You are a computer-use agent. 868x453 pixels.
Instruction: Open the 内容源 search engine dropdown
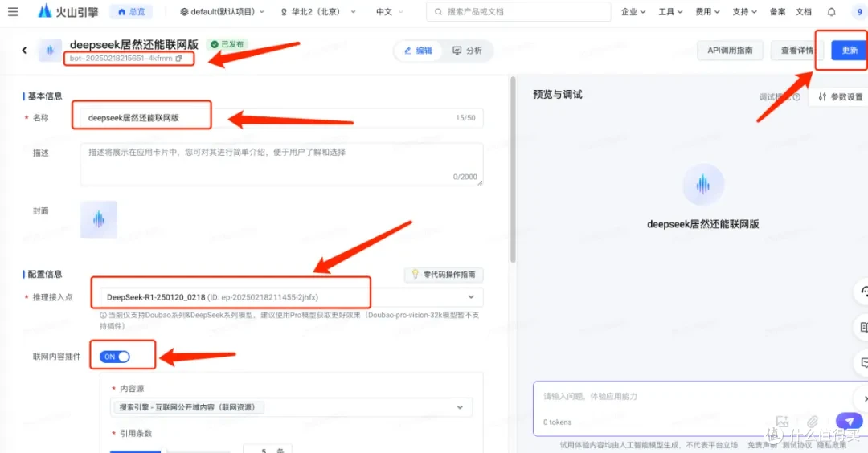point(291,407)
